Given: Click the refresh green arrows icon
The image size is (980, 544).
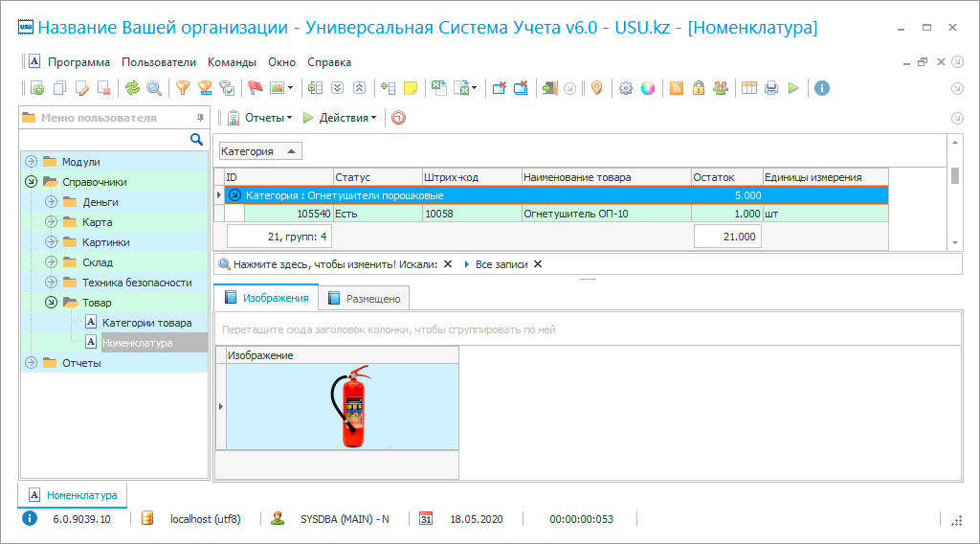Looking at the screenshot, I should (132, 88).
